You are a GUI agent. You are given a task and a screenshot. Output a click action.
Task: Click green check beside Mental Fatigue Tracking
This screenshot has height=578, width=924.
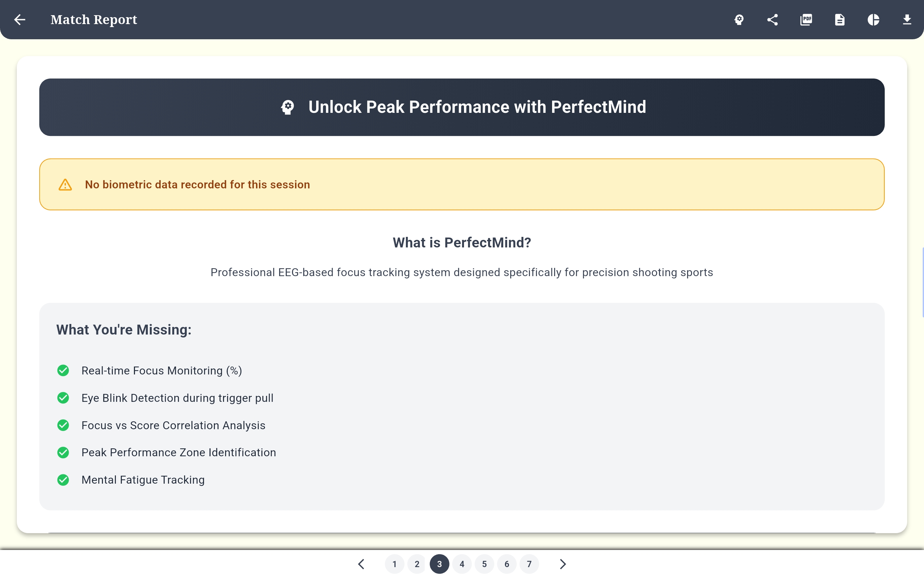pos(63,480)
